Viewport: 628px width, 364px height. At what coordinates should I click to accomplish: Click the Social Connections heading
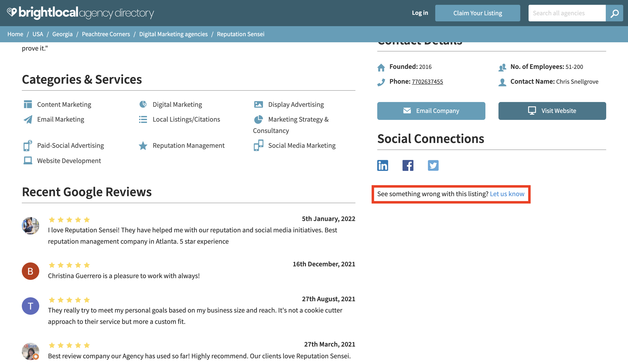click(431, 139)
